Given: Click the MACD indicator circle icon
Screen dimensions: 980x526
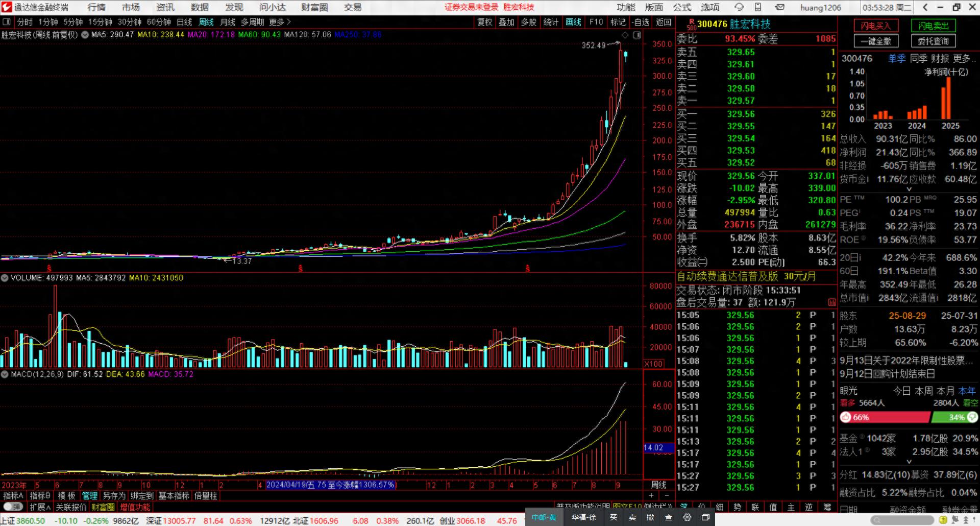Looking at the screenshot, I should coord(5,374).
